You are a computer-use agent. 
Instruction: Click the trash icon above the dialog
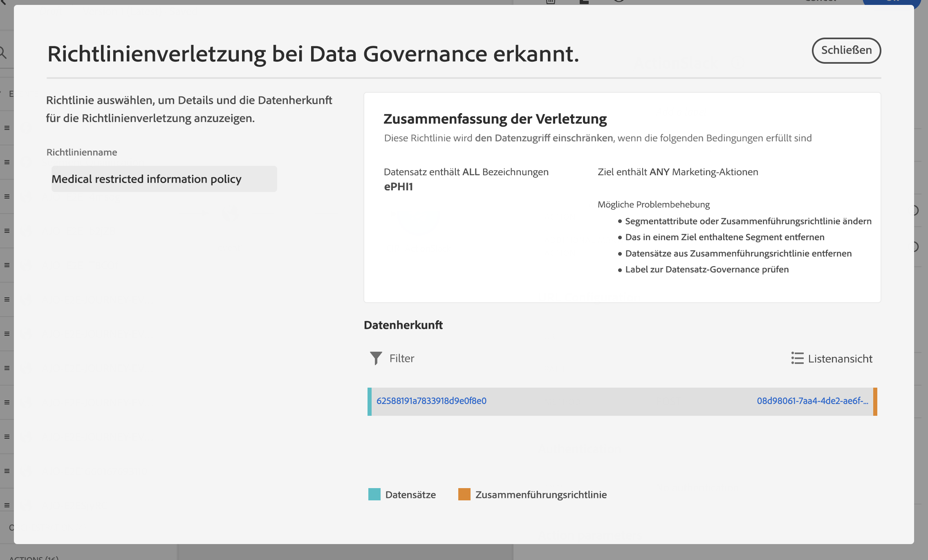(551, 2)
